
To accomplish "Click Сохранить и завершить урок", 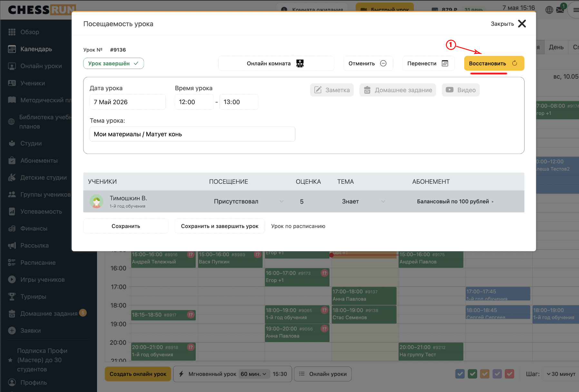I will (x=220, y=226).
